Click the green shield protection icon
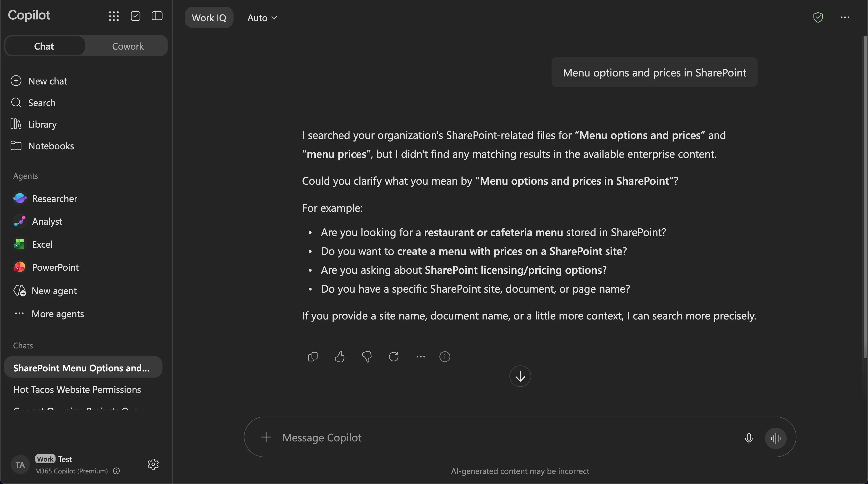The height and width of the screenshot is (484, 868). [x=818, y=17]
